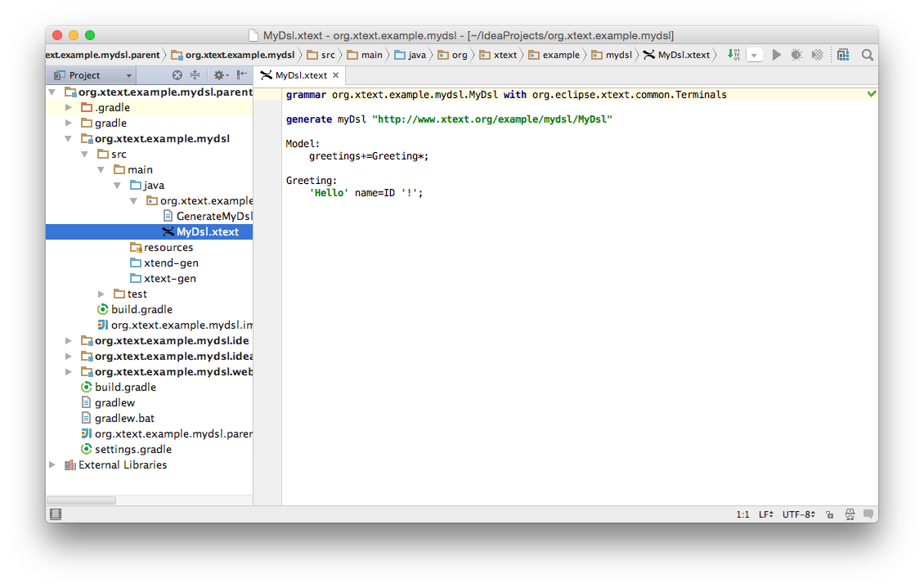Screen dimensions: 924x588
Task: Click the green inspection checkmark
Action: click(872, 94)
